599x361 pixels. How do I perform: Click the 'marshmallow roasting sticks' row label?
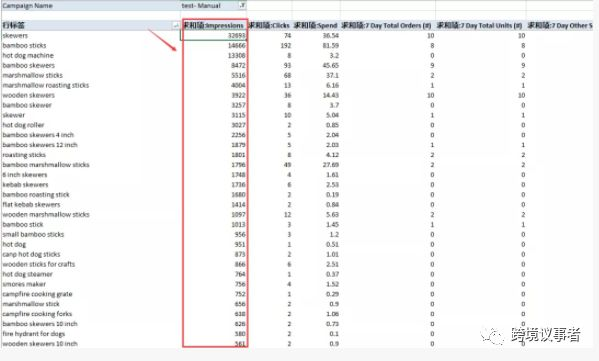(46, 85)
